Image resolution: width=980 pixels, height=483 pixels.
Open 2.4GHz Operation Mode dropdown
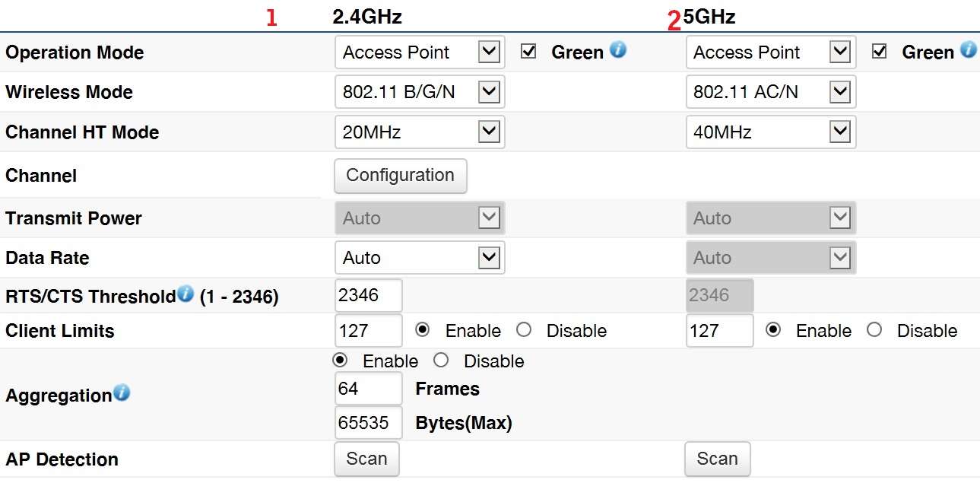pyautogui.click(x=420, y=52)
